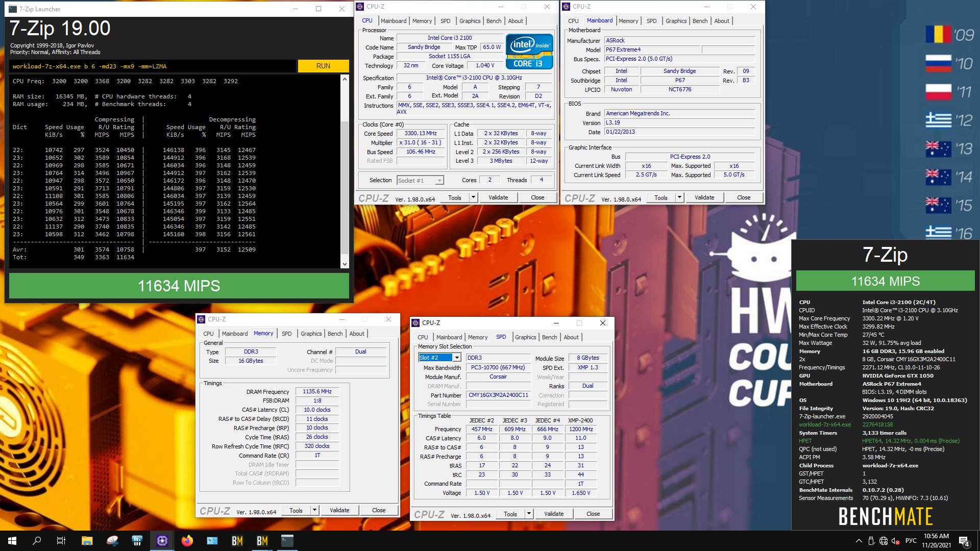The height and width of the screenshot is (551, 980).
Task: Open the Tools dropdown arrow in CPU-Z Memory window
Action: [x=314, y=510]
